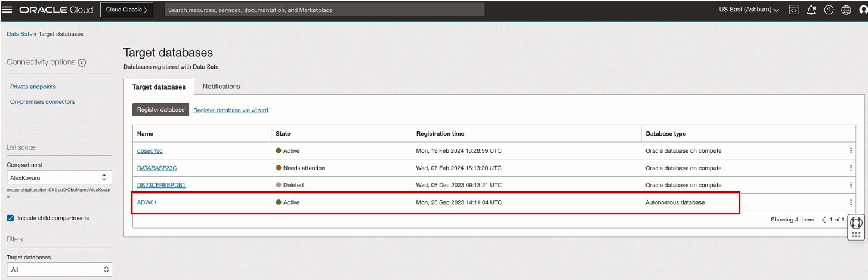The height and width of the screenshot is (280, 868).
Task: Open the US East (Ashburn) region selector
Action: tap(749, 10)
